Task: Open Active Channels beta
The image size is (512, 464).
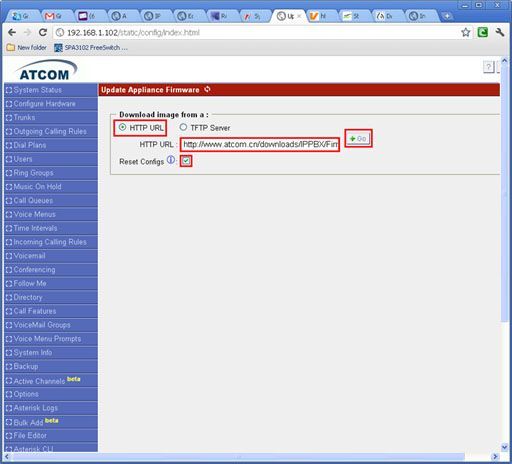Action: [x=51, y=380]
